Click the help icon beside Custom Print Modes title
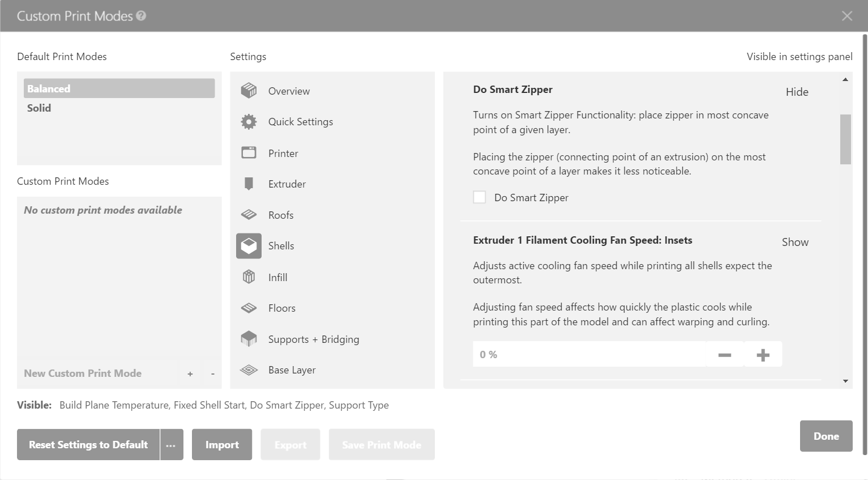The height and width of the screenshot is (480, 868). (x=141, y=16)
